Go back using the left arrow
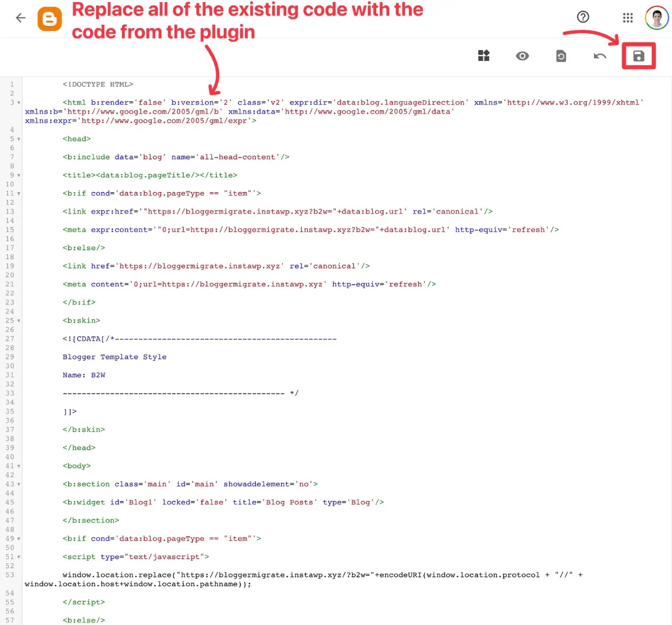Screen dimensions: 672x625 pyautogui.click(x=21, y=18)
